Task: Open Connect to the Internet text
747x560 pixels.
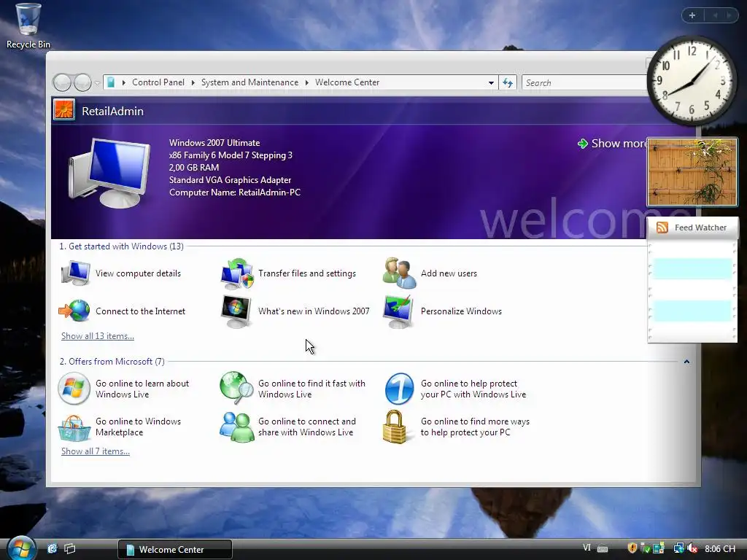Action: [x=140, y=311]
